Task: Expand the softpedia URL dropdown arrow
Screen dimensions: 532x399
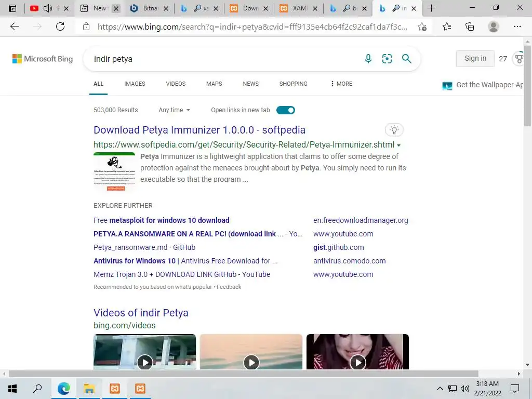Action: (x=398, y=145)
